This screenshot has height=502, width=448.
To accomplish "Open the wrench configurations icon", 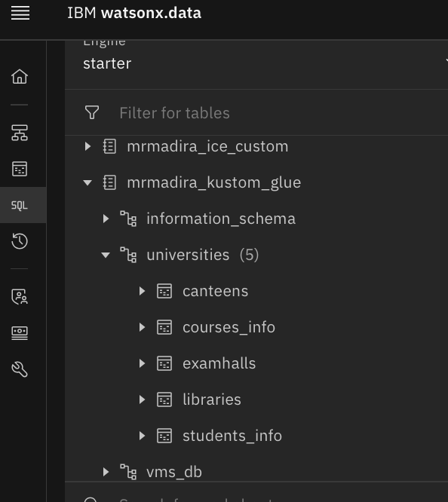I will [x=20, y=369].
